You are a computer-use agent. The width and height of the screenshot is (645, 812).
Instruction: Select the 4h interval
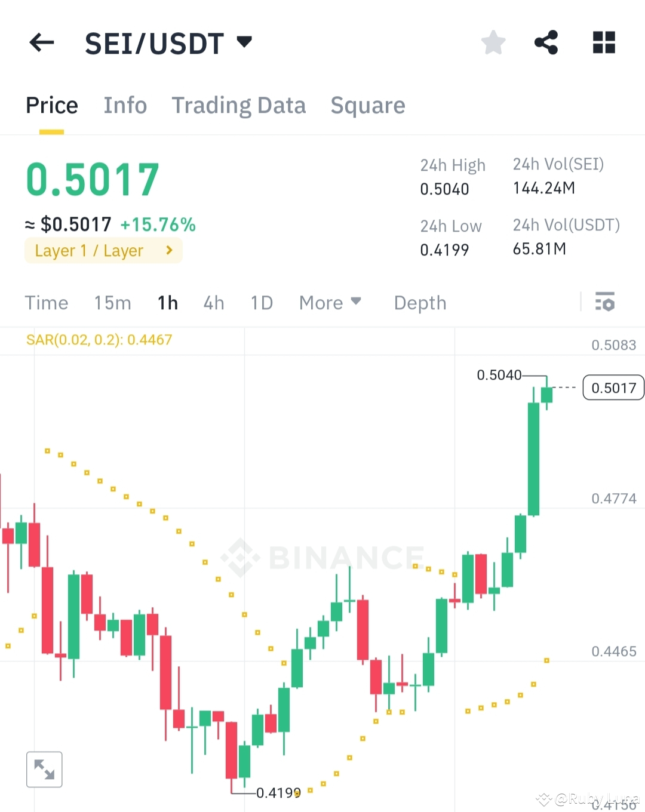point(213,303)
